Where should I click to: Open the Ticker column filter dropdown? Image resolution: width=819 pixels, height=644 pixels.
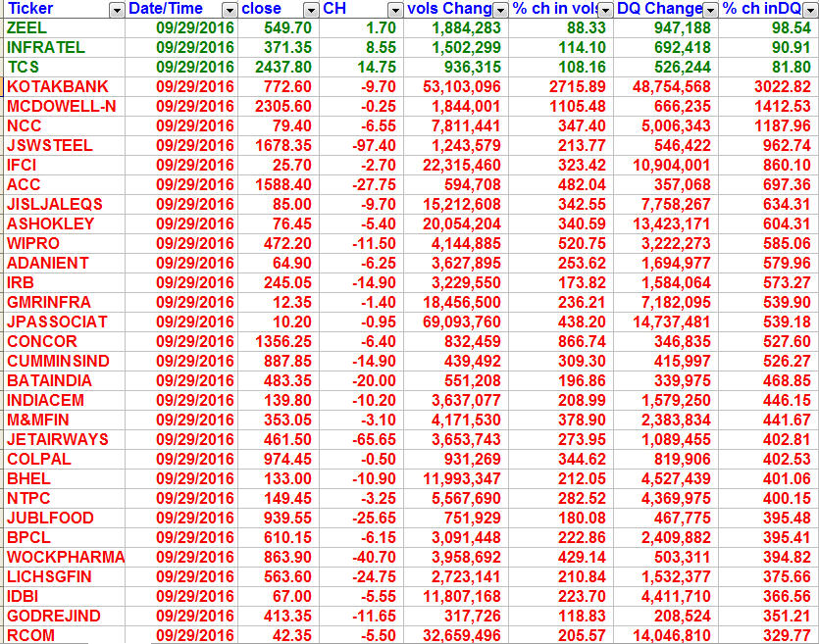tap(116, 9)
